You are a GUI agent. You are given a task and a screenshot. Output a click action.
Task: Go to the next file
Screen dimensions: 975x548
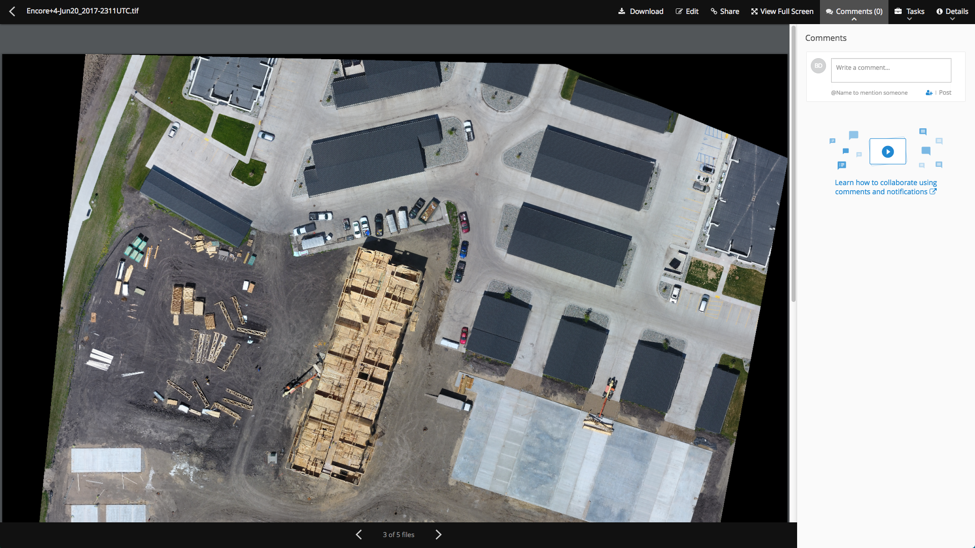click(x=438, y=535)
